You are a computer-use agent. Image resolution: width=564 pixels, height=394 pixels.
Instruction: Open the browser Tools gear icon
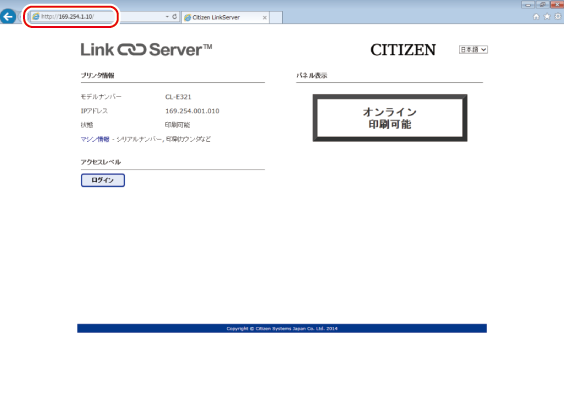point(558,17)
